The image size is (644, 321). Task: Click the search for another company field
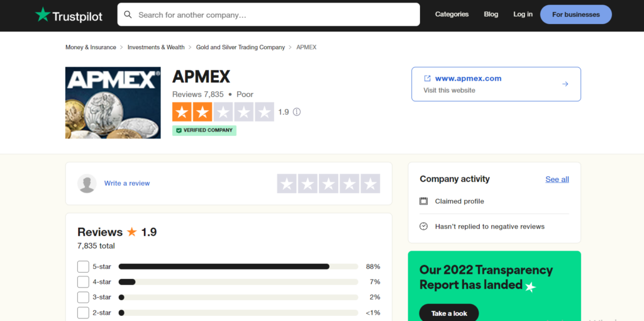tap(269, 15)
